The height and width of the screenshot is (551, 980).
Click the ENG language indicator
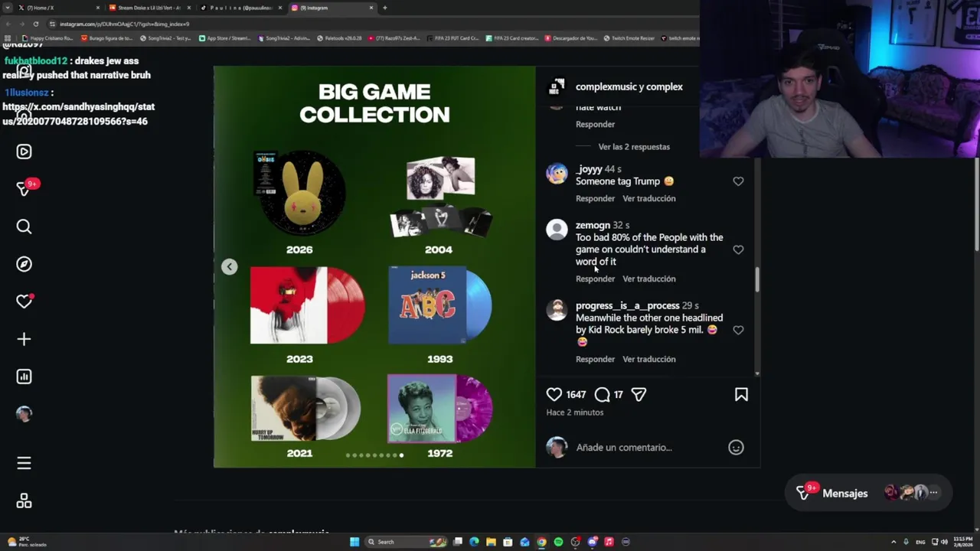click(x=921, y=542)
